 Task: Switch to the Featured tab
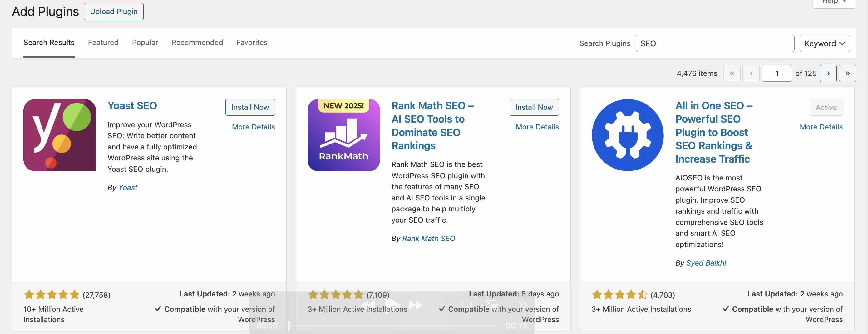(x=103, y=43)
